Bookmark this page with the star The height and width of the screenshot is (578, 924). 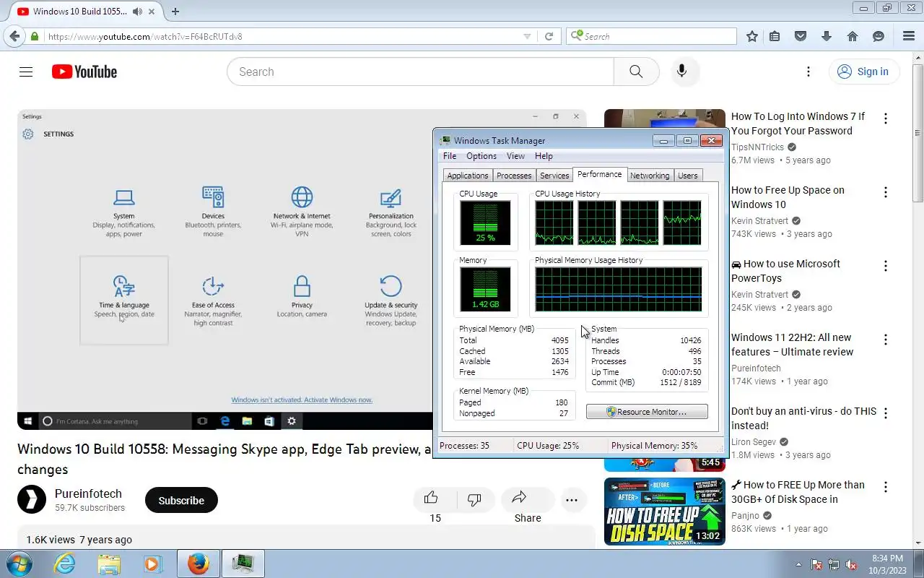tap(752, 36)
